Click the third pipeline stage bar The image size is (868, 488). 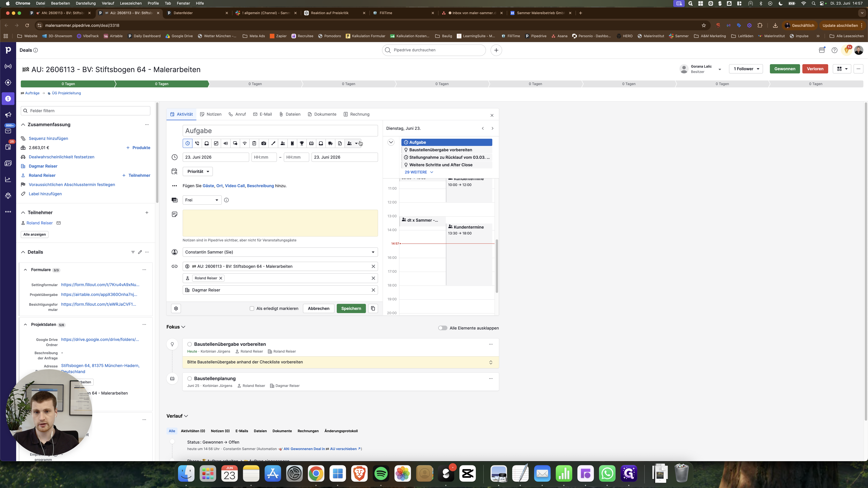(x=255, y=84)
